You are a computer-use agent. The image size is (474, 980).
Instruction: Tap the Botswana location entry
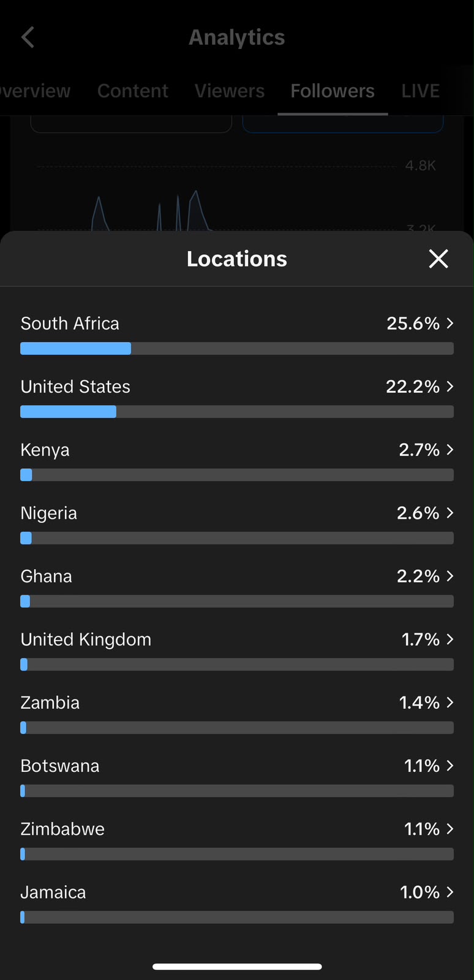point(237,777)
